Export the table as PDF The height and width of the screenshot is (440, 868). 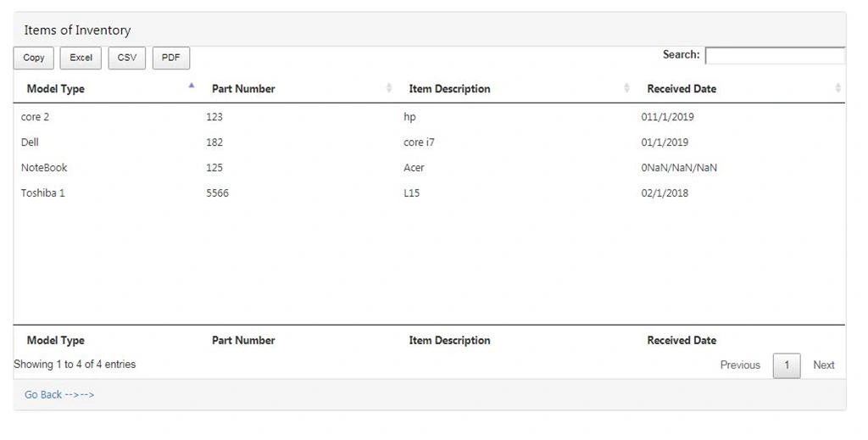[171, 58]
